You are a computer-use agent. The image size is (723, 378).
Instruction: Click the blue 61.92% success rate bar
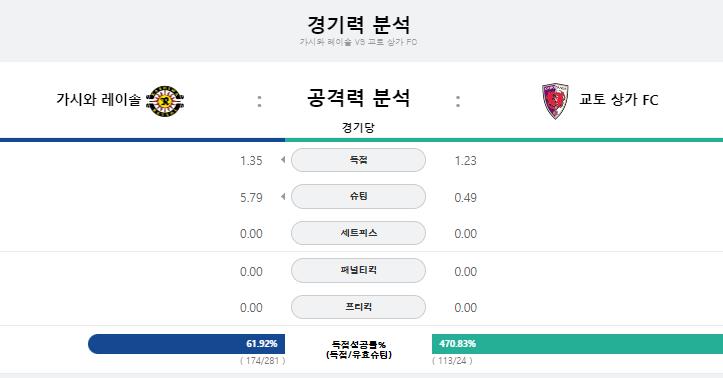[186, 344]
